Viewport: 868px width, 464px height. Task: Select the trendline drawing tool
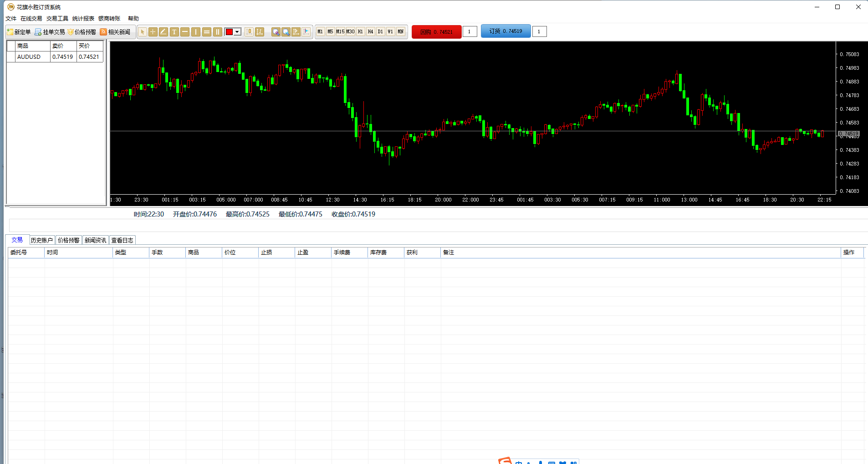[x=163, y=32]
